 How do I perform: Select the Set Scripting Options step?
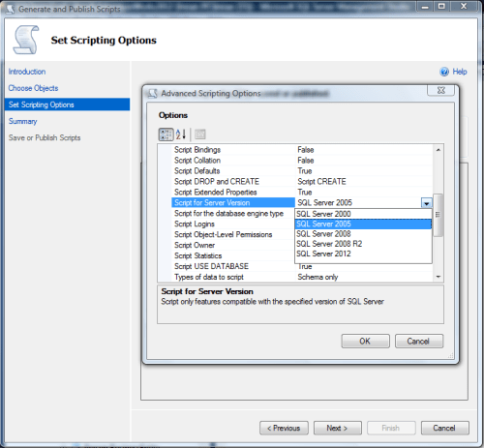pyautogui.click(x=67, y=105)
